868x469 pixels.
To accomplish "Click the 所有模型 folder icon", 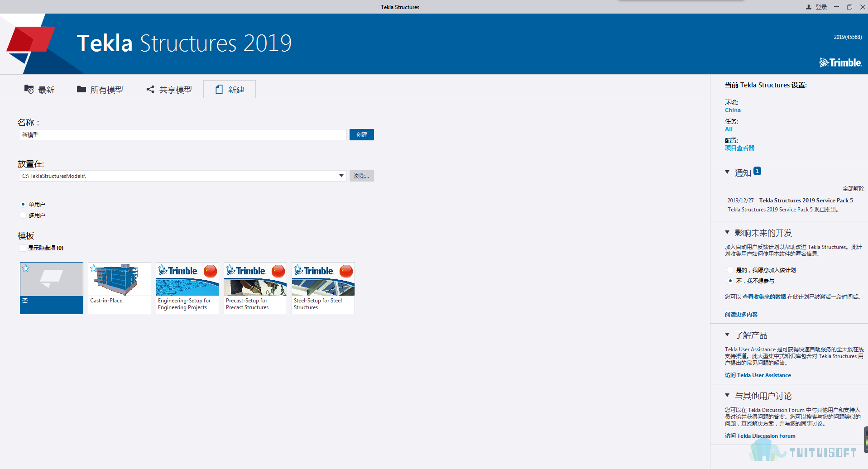I will (x=82, y=89).
